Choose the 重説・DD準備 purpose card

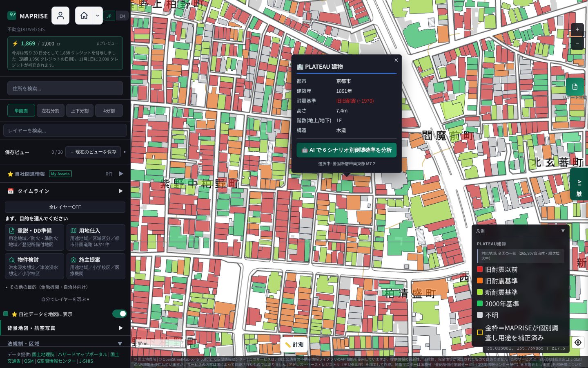coord(34,237)
